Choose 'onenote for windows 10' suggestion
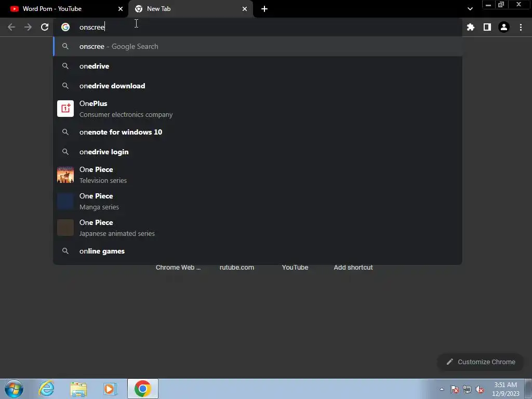The image size is (532, 399). (258, 132)
